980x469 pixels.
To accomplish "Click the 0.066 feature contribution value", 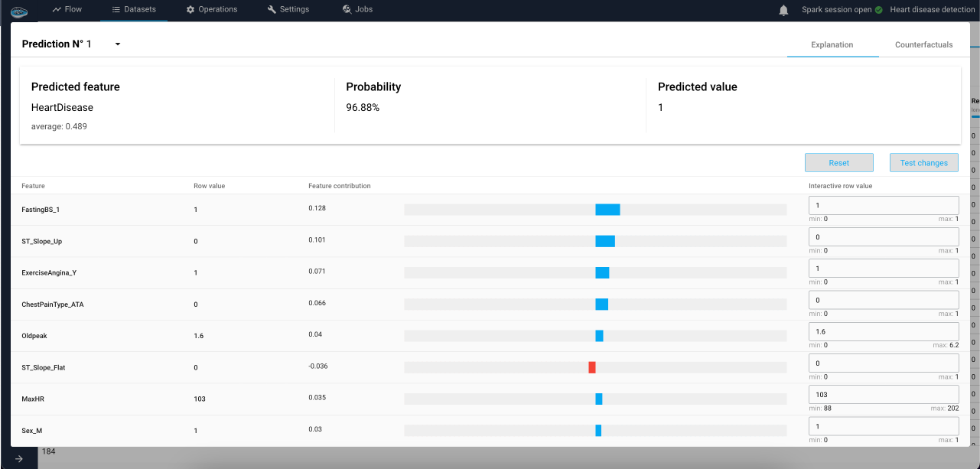I will tap(317, 303).
